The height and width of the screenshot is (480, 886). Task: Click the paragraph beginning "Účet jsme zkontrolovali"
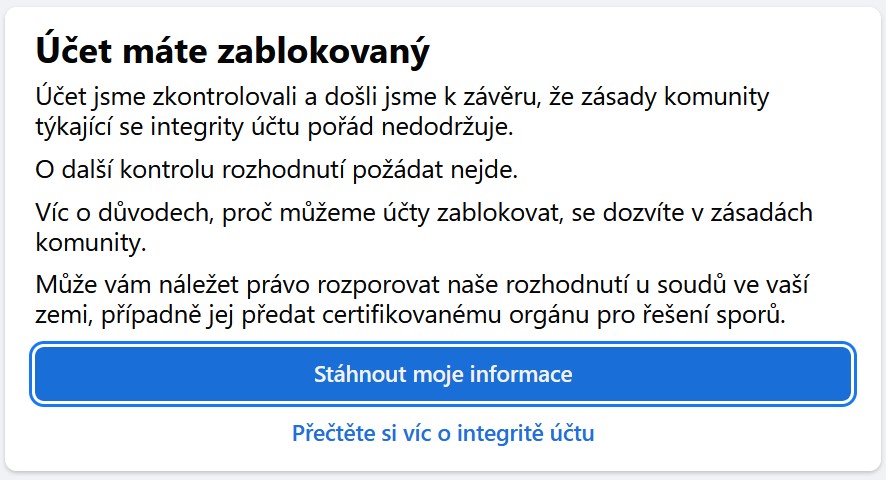(x=400, y=113)
